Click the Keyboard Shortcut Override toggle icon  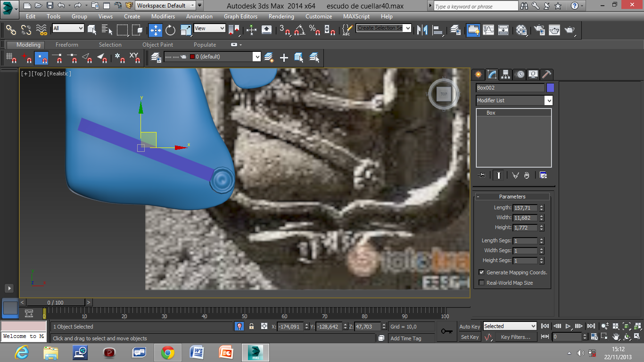[266, 30]
